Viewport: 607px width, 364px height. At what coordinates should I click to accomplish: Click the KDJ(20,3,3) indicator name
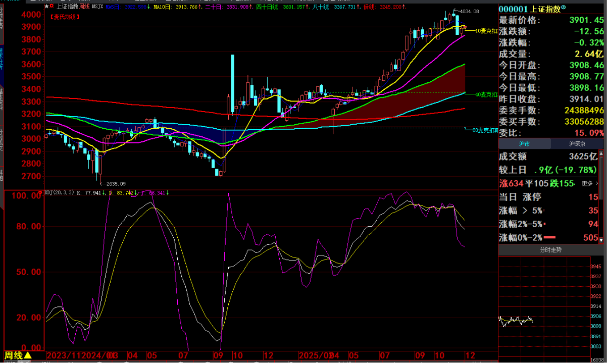[59, 192]
